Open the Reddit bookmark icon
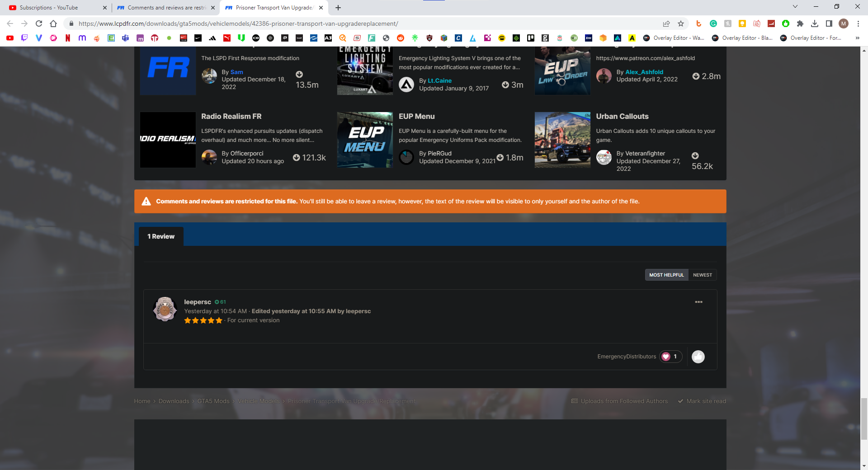This screenshot has width=868, height=470. point(401,38)
